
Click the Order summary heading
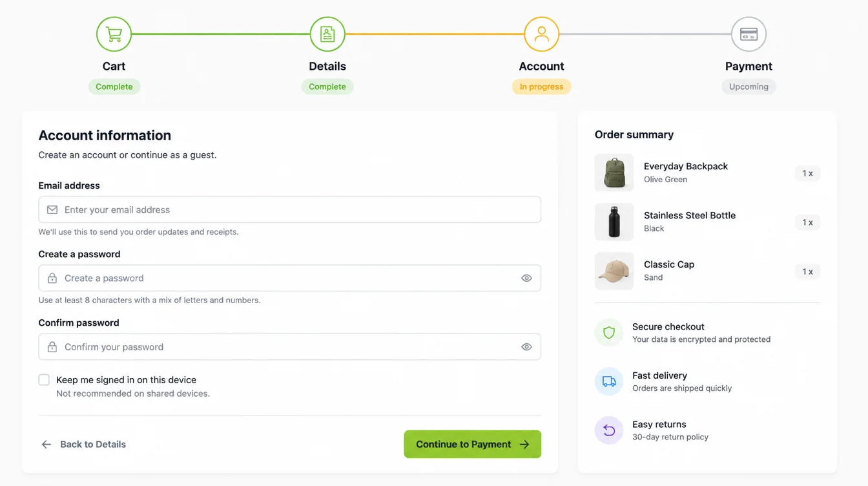pos(634,134)
